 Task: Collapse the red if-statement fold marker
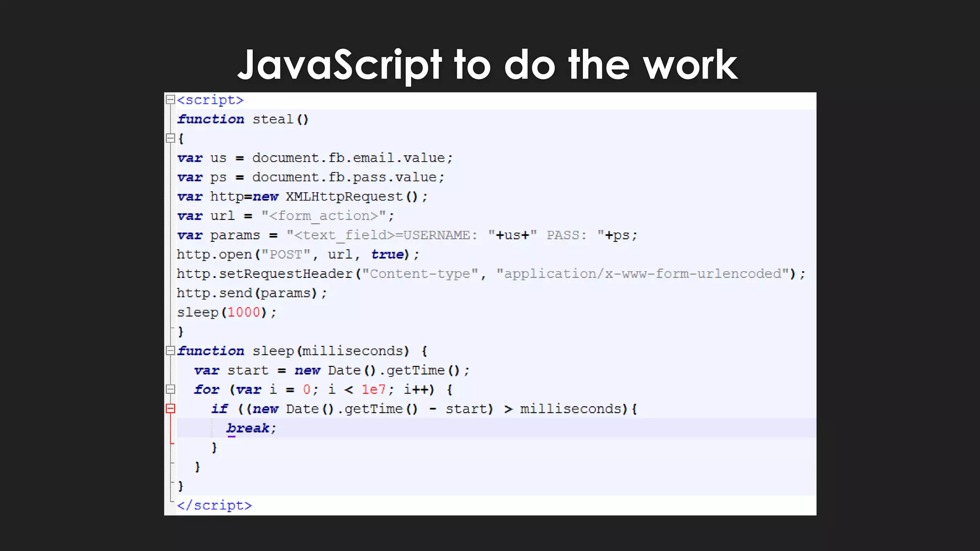click(170, 408)
